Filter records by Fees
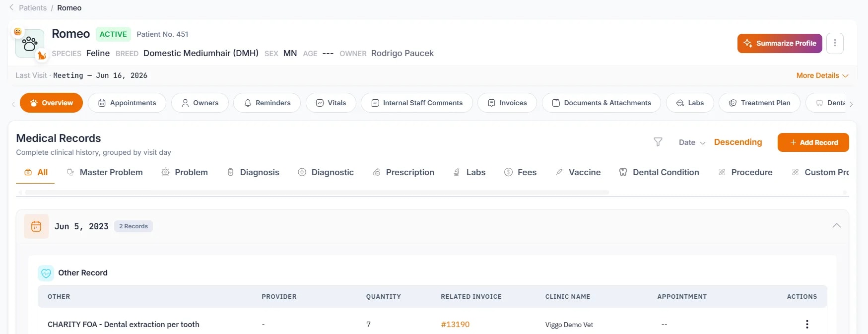 520,172
